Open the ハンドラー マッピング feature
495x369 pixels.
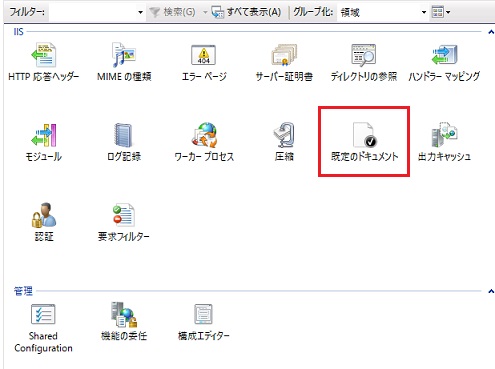point(444,62)
